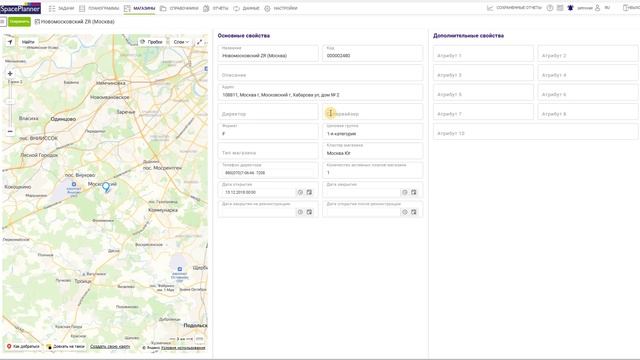Click the map zoom slider track

point(10,102)
